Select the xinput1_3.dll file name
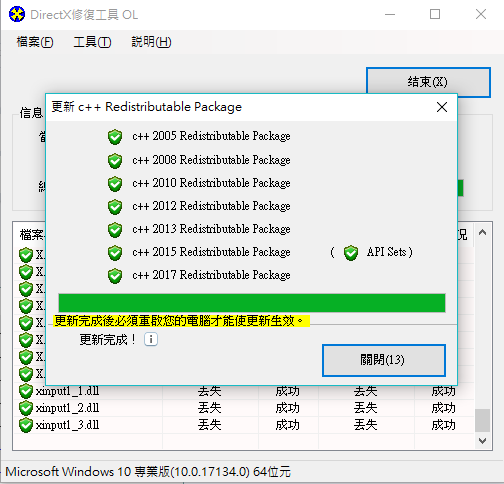 coord(68,425)
